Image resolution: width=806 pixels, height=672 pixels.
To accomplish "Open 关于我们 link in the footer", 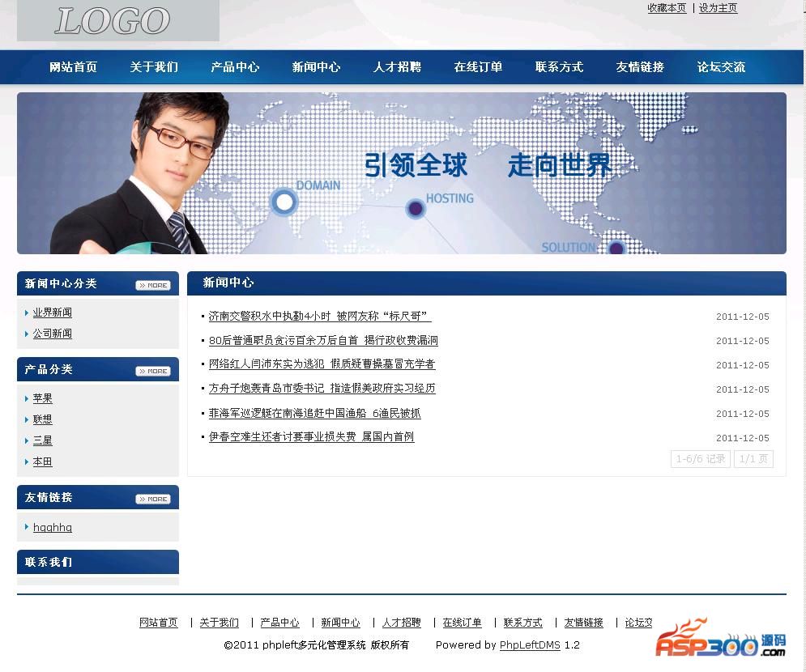I will (x=219, y=623).
